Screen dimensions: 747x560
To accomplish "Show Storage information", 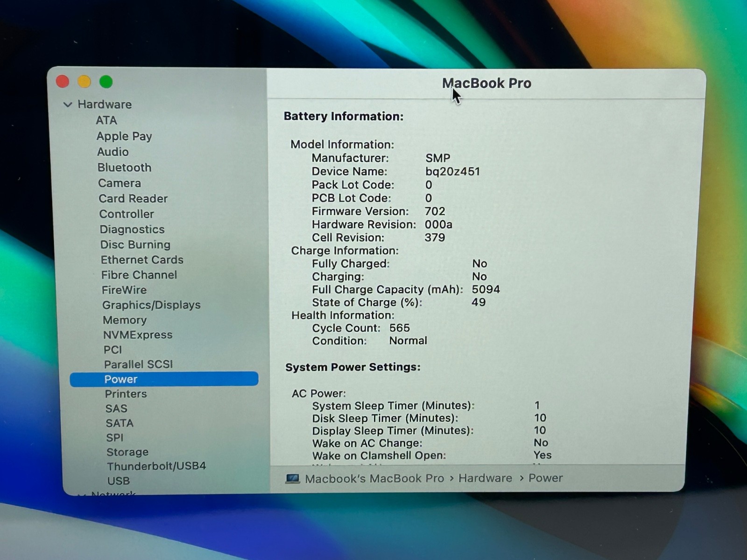I will tap(127, 452).
